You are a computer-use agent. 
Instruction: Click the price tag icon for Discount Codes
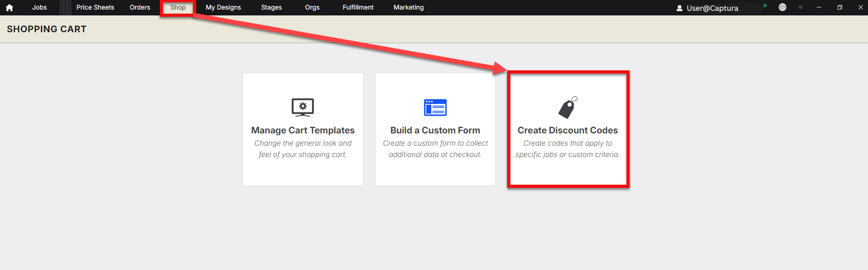coord(568,108)
